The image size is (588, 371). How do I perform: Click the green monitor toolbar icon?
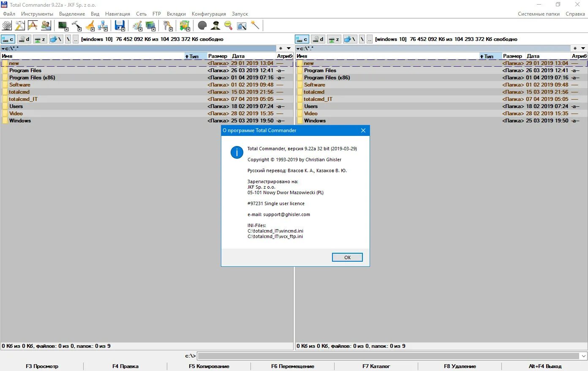click(62, 26)
